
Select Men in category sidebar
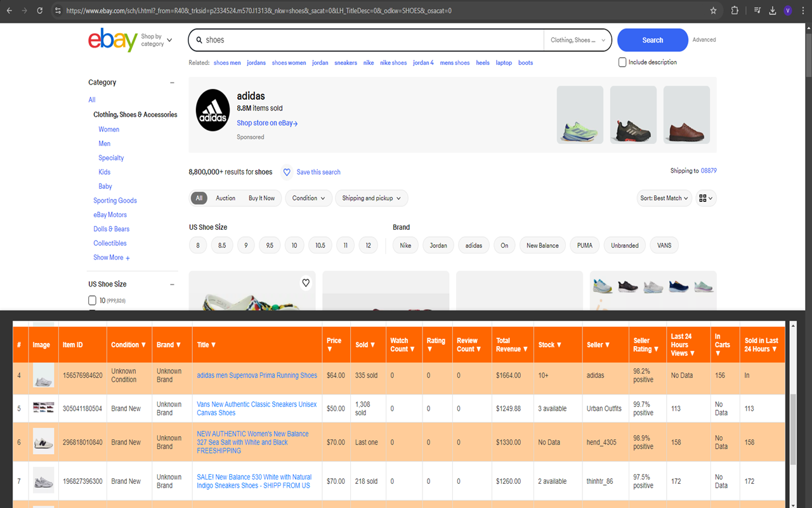[104, 144]
